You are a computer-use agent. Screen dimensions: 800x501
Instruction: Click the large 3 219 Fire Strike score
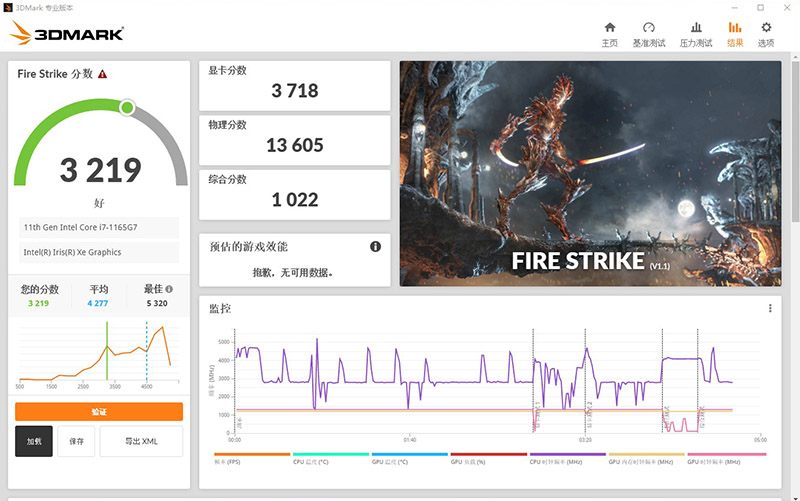[101, 170]
